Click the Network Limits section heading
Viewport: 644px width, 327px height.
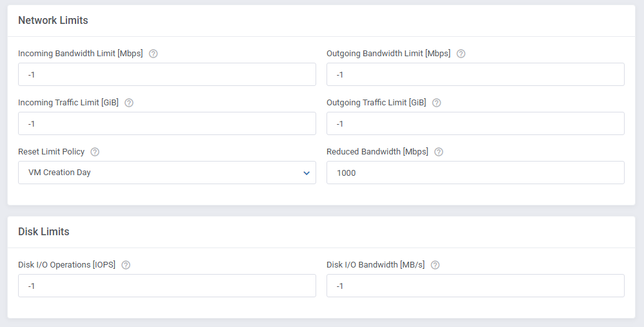[x=53, y=21]
